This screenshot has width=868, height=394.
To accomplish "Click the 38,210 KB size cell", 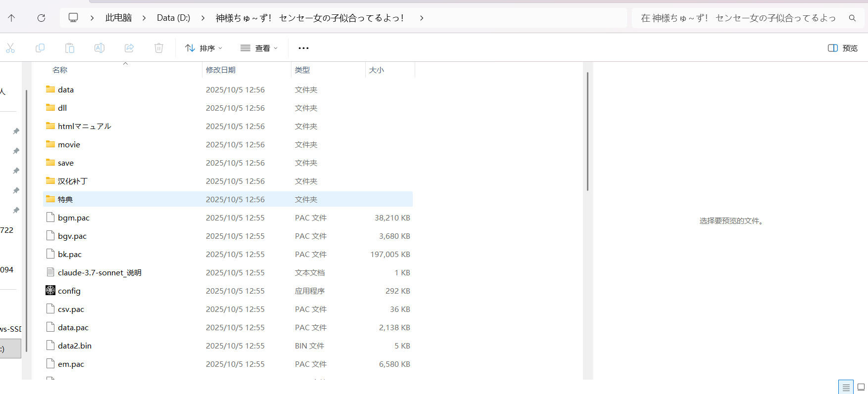I will point(392,218).
